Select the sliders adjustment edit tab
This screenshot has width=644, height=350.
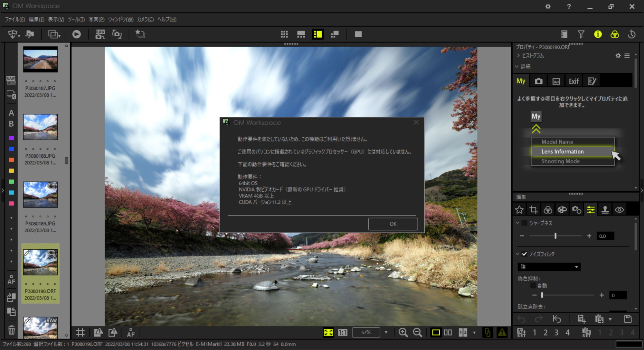tap(591, 210)
